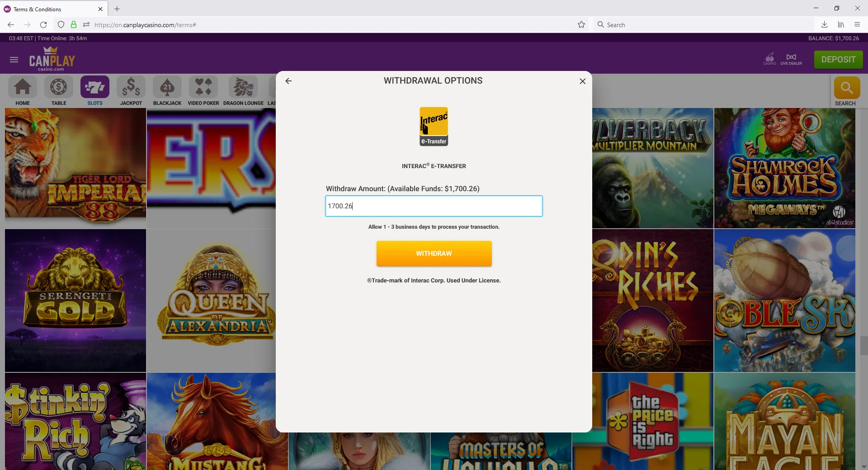Open the hamburger menu next to CanPlay logo
This screenshot has height=470, width=868.
coord(14,60)
